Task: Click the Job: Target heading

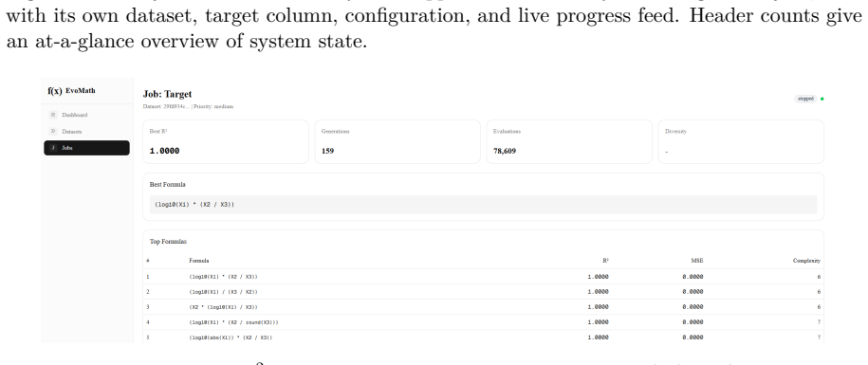Action: (x=167, y=95)
